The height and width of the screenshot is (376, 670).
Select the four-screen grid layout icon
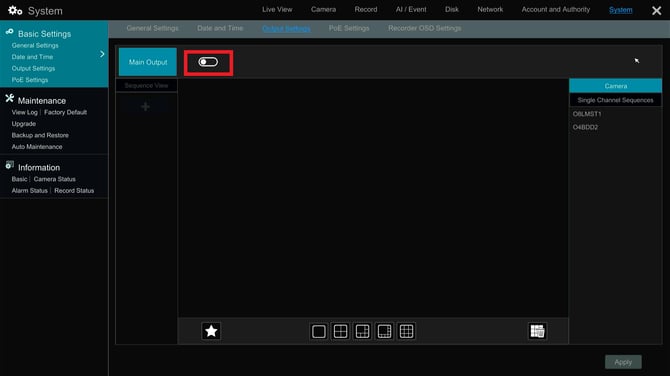(x=341, y=332)
